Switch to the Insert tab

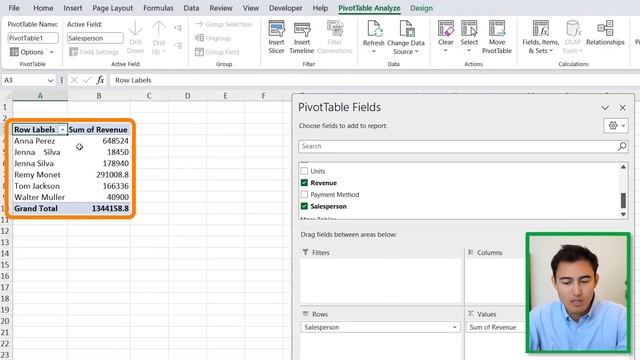click(x=73, y=8)
